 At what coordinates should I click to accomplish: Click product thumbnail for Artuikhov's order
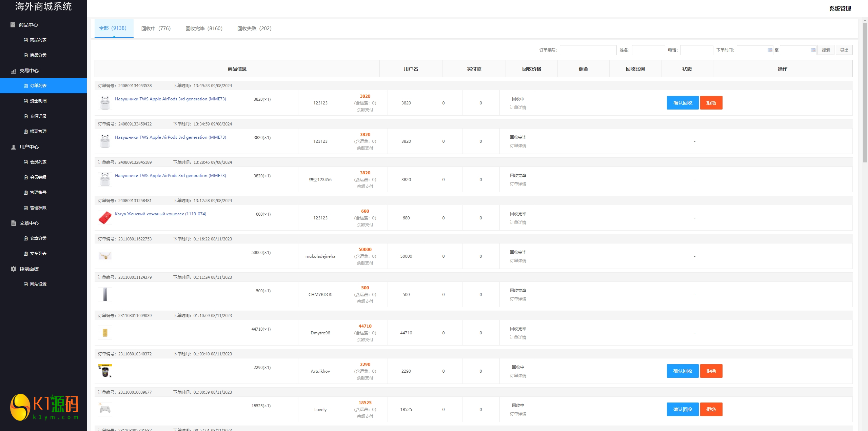(105, 371)
